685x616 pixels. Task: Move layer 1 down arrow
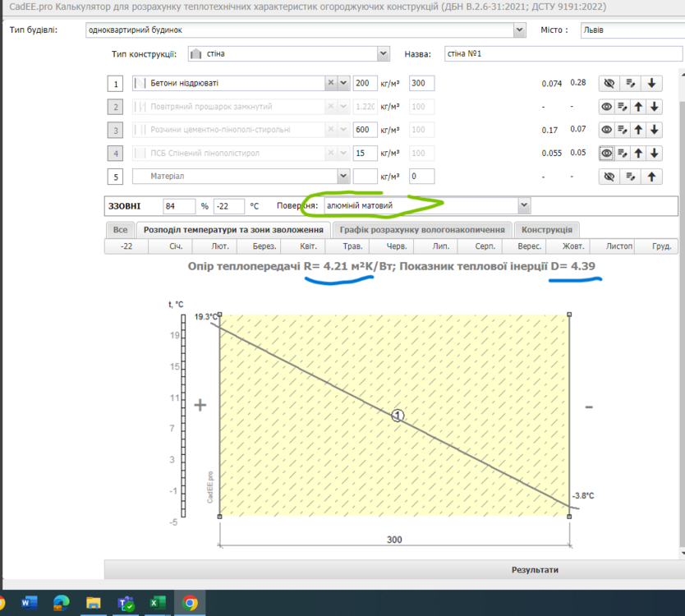(x=651, y=84)
